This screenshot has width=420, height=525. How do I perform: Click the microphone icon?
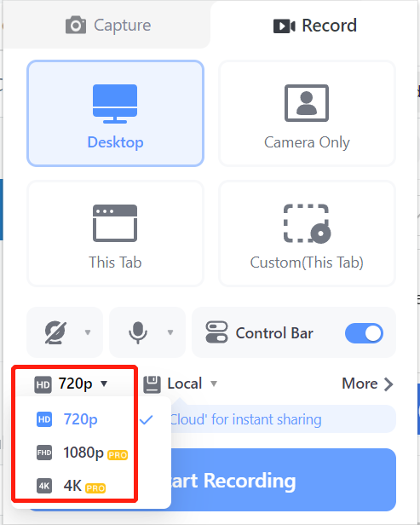(138, 332)
